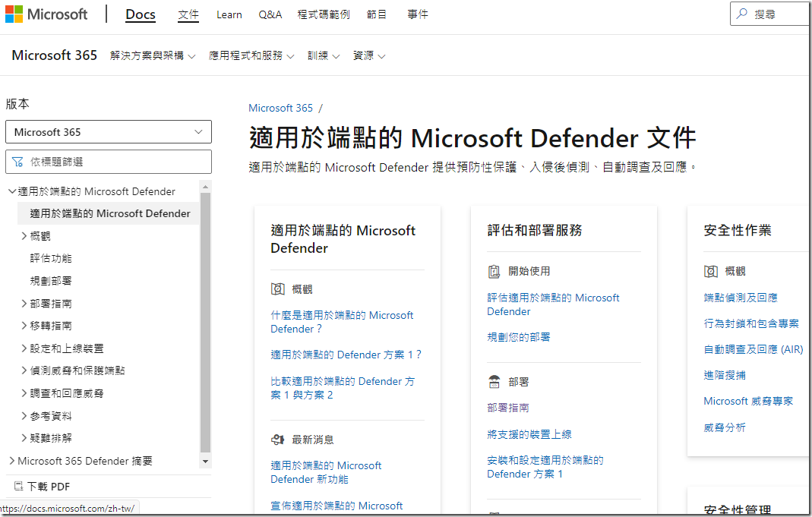The image size is (812, 517).
Task: Open the 進階搜捕 link
Action: 725,375
